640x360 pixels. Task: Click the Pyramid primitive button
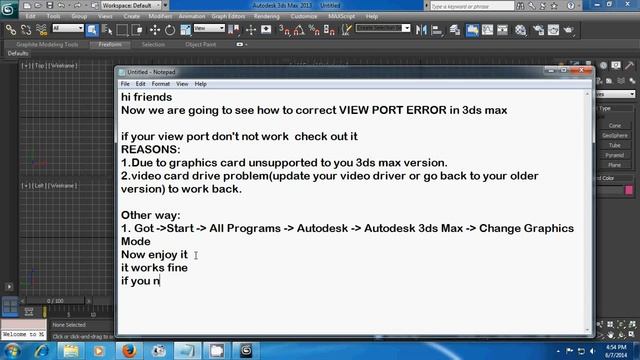615,156
